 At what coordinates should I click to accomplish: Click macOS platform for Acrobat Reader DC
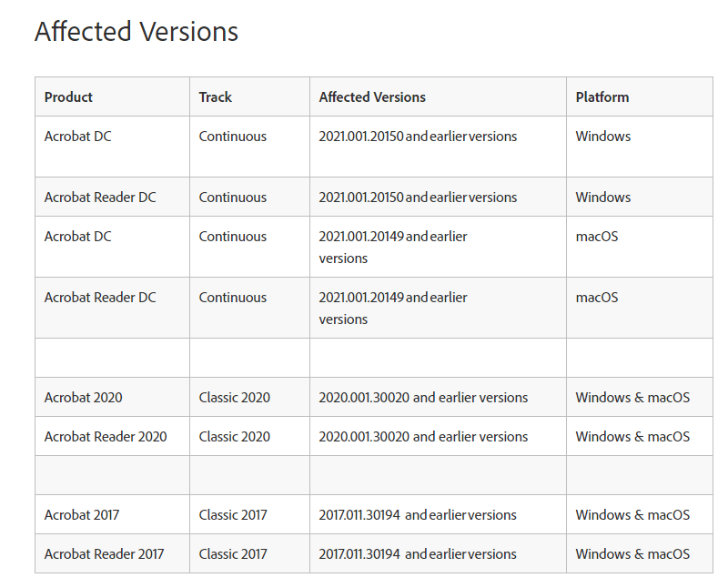[597, 298]
